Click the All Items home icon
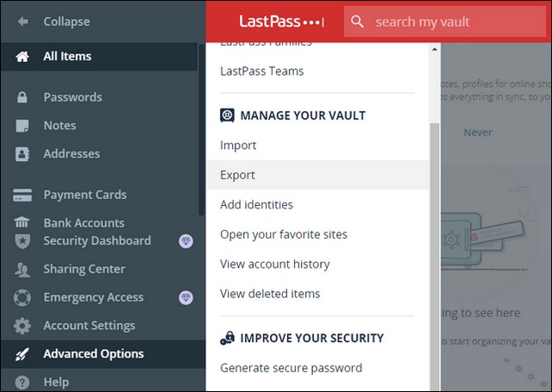 22,56
